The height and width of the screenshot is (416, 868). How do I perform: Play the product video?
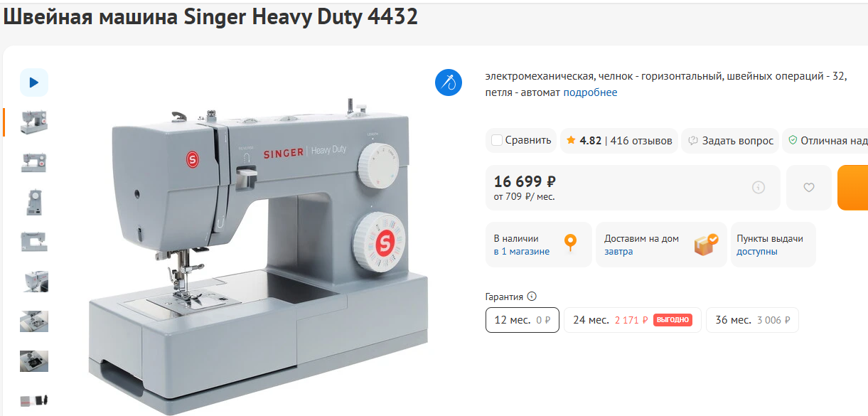(33, 82)
